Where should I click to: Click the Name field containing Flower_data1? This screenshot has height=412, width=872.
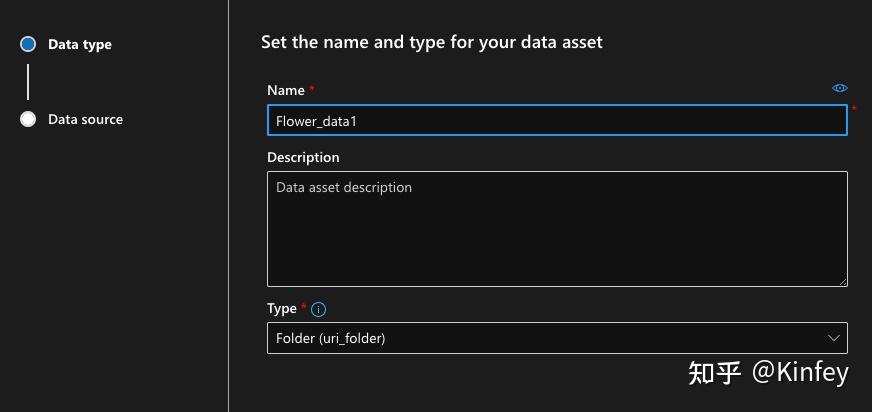point(557,120)
